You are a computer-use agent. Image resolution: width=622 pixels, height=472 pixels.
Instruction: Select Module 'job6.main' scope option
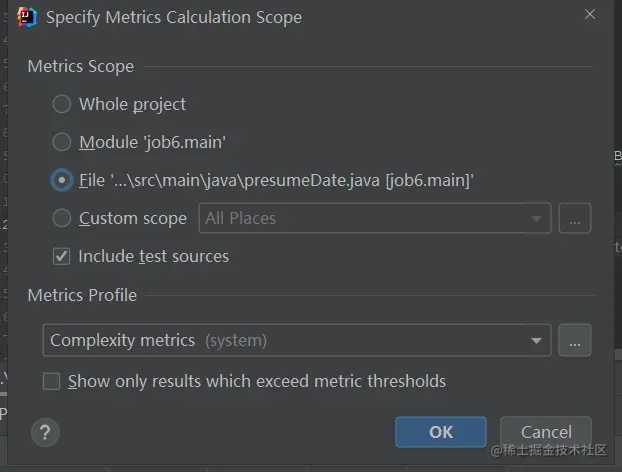(x=62, y=142)
